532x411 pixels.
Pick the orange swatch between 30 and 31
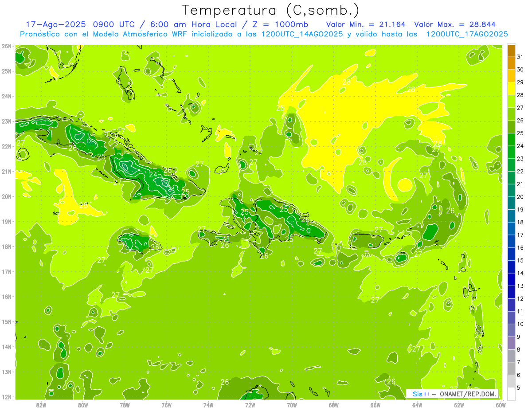tap(511, 63)
